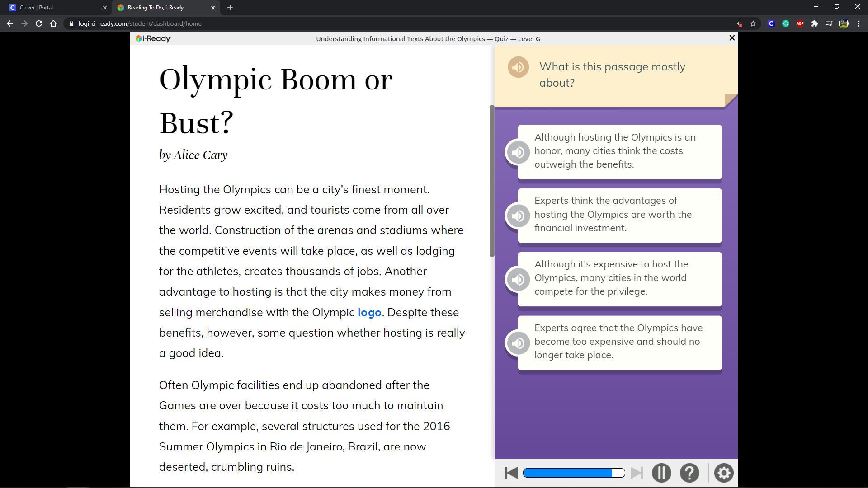Choose answer 'Experts think the advantages of hosting'
The height and width of the screenshot is (488, 868).
point(619,215)
